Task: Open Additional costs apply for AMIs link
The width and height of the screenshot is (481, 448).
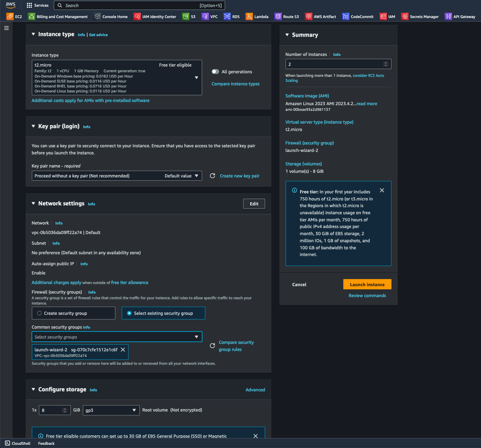Action: pos(91,101)
